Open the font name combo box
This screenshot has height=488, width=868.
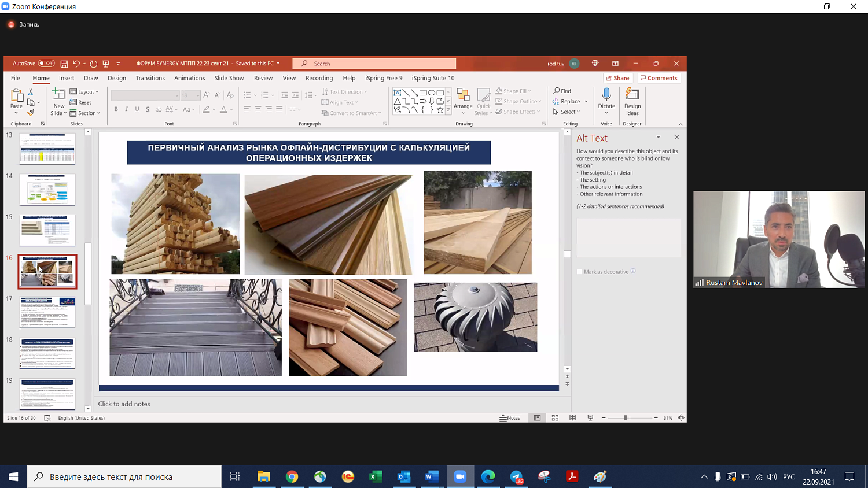click(145, 95)
